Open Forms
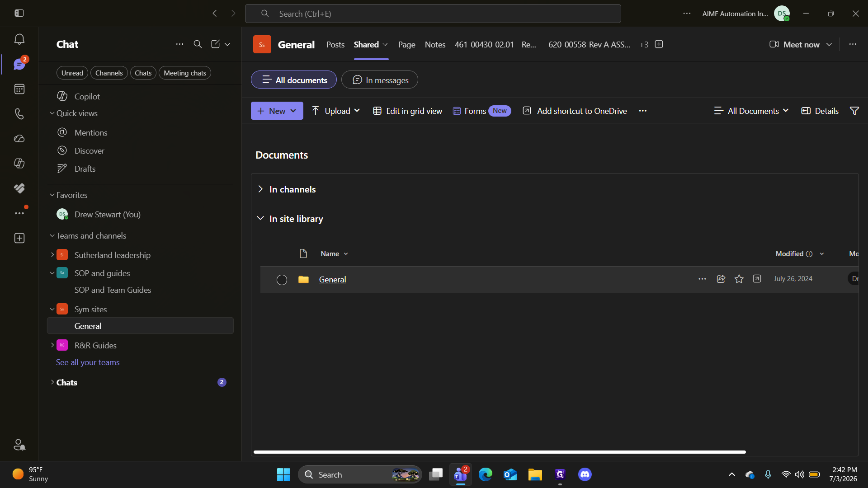Screen dimensions: 868x488 coord(481,111)
